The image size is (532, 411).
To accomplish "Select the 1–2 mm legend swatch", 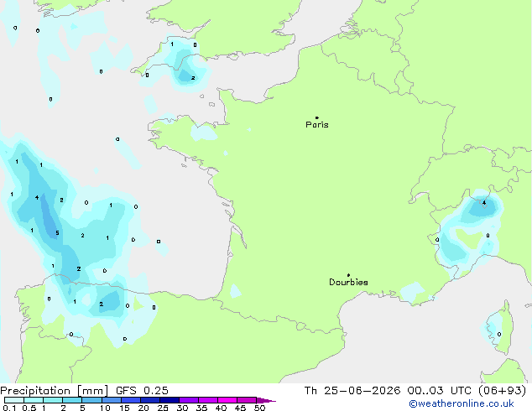I will [53, 400].
